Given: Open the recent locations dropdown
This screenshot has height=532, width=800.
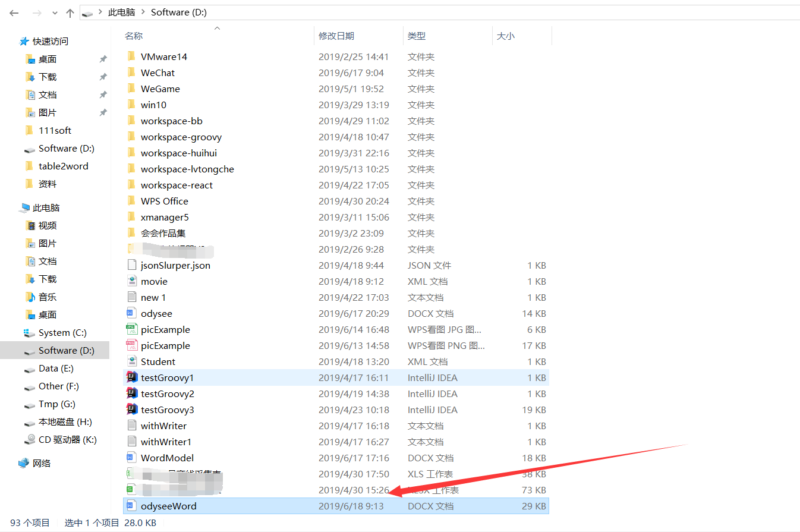Looking at the screenshot, I should [x=54, y=12].
